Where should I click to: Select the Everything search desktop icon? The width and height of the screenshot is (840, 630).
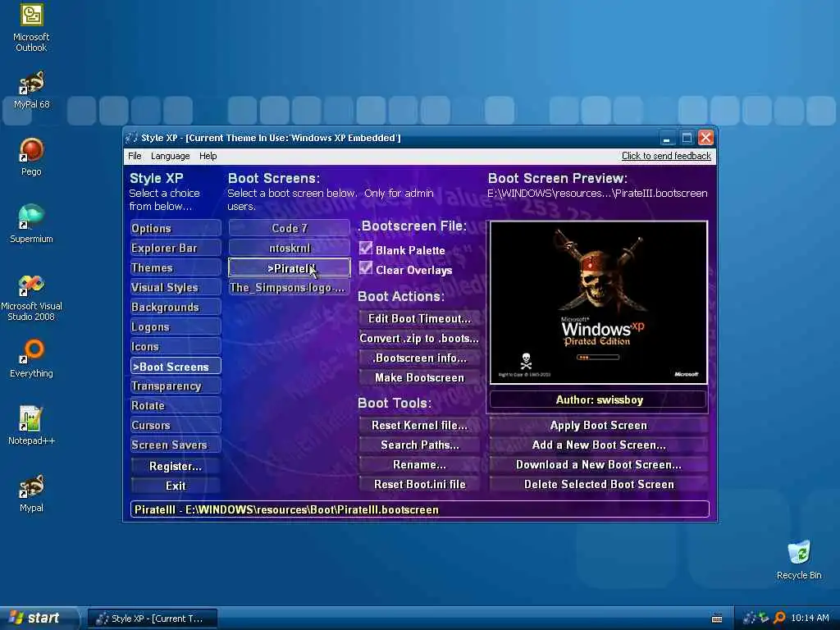pyautogui.click(x=31, y=358)
